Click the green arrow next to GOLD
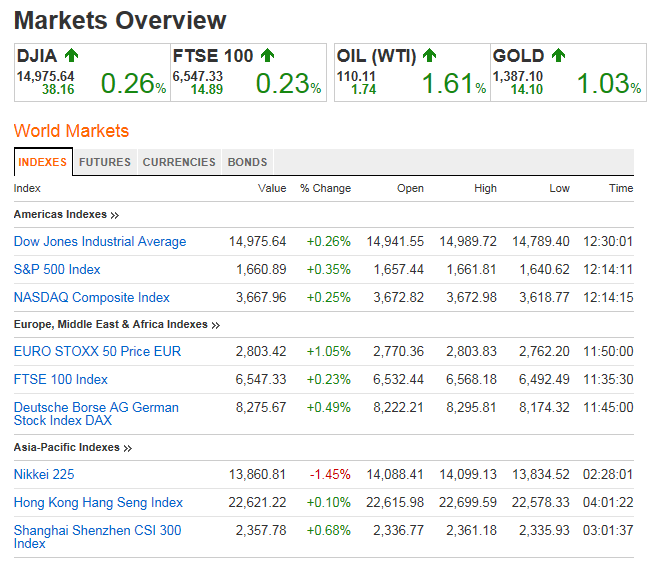Viewport: 651px width, 565px height. coord(558,56)
